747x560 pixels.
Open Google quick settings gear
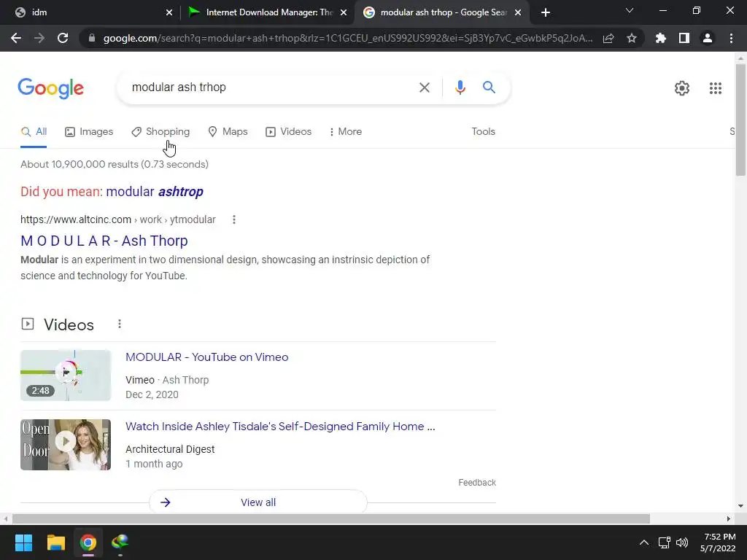click(682, 88)
